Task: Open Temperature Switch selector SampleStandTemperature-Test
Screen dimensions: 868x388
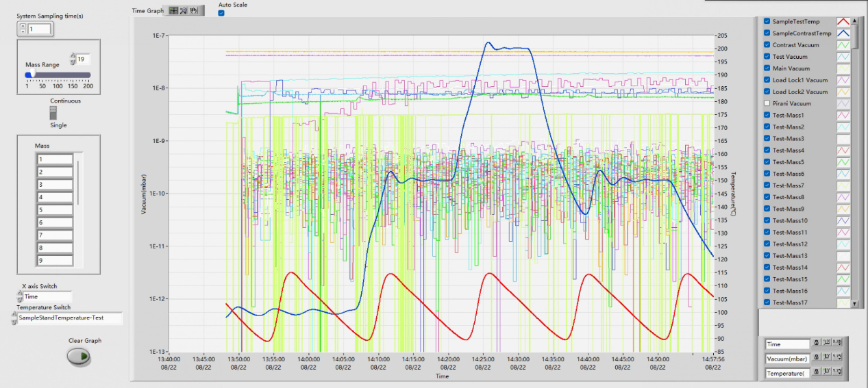Action: pyautogui.click(x=69, y=318)
